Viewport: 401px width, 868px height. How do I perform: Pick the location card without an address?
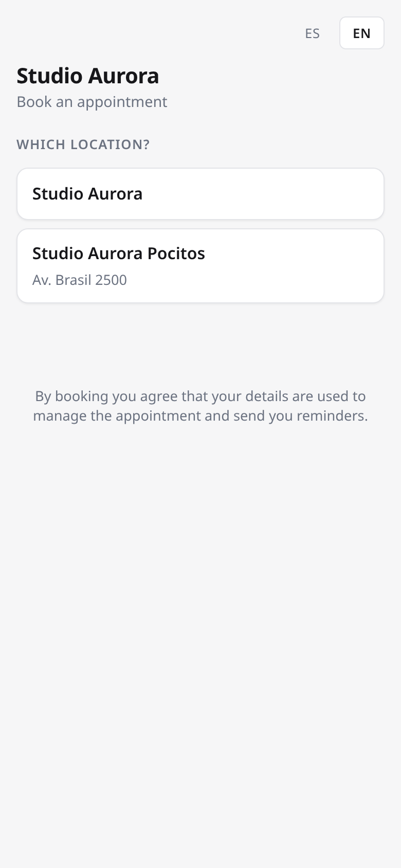point(200,194)
